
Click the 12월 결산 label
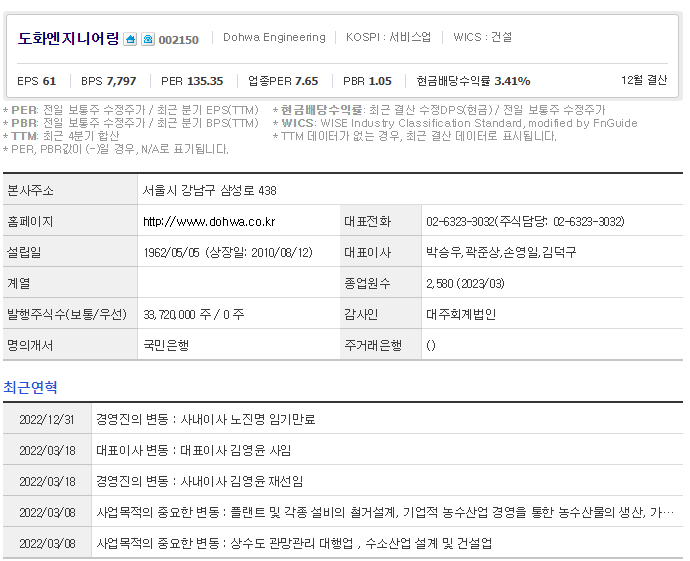pos(644,80)
